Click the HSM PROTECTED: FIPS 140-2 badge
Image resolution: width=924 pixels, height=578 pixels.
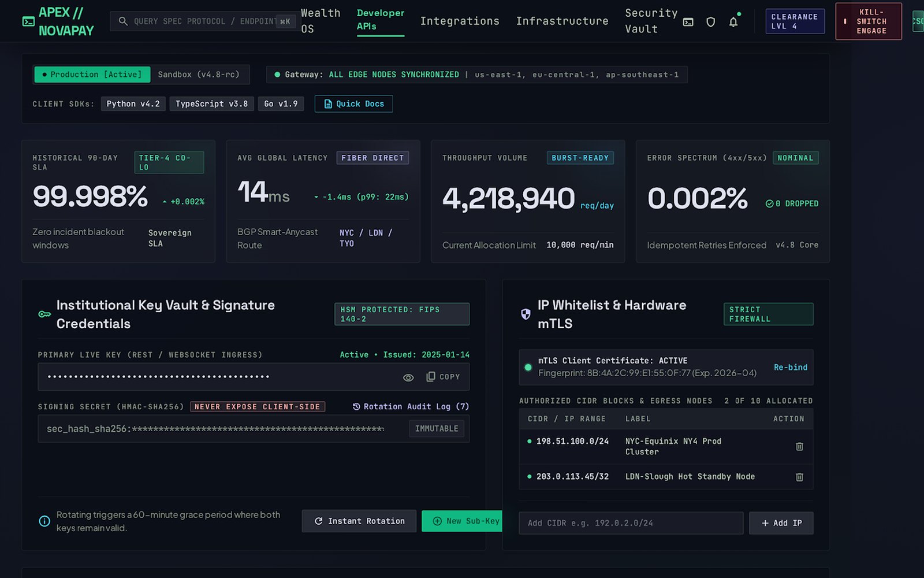pyautogui.click(x=401, y=314)
